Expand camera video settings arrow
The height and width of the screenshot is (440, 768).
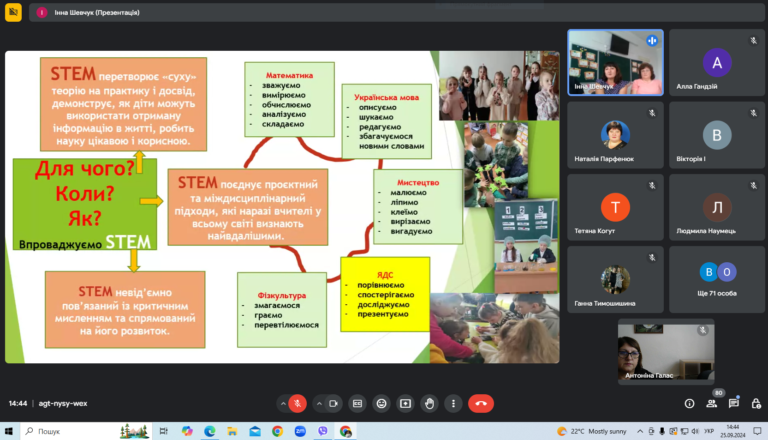point(319,404)
